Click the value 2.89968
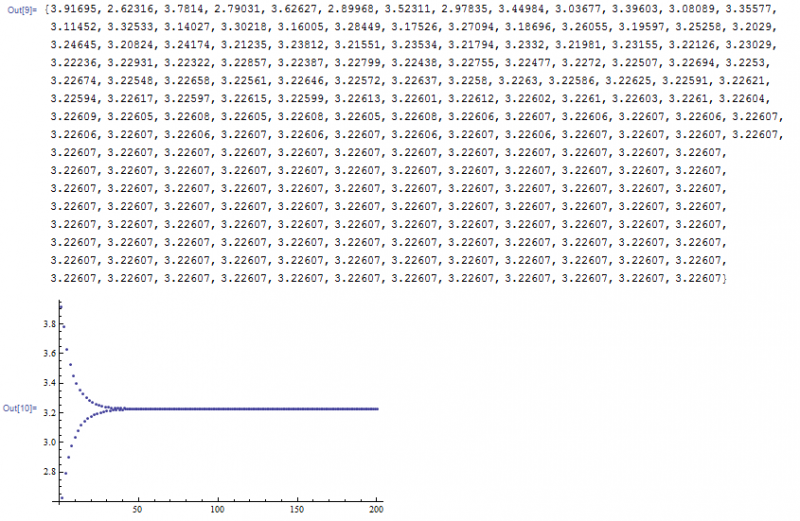Image resolution: width=800 pixels, height=521 pixels. pos(351,9)
